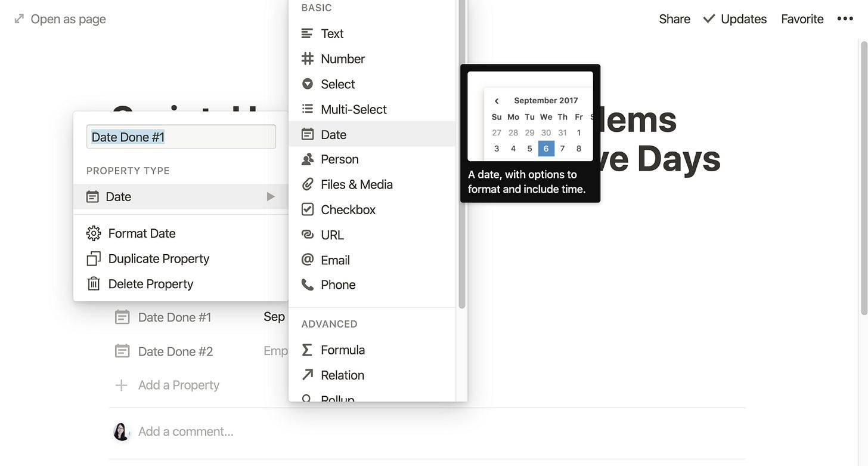This screenshot has height=466, width=868.
Task: Select Delete Property option
Action: pos(181,284)
